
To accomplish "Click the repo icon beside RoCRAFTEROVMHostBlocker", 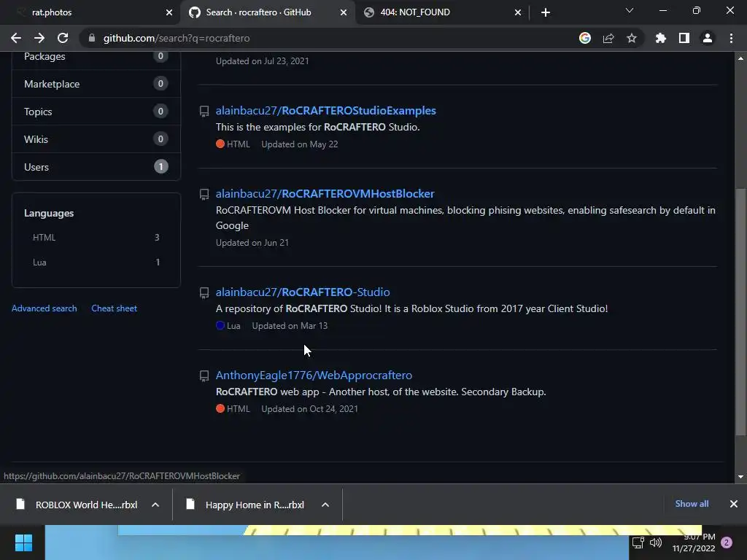I will click(x=204, y=195).
